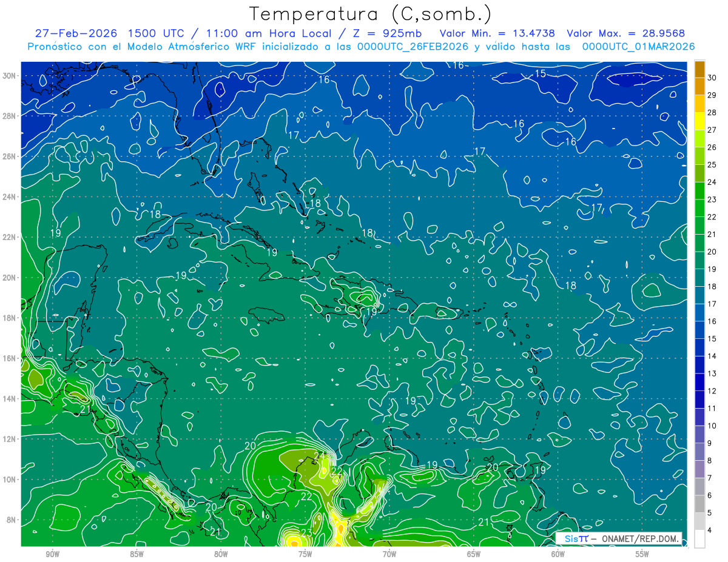Screen dimensions: 728x562
Task: Click the gray swatch between 5 and 6
Action: (x=699, y=504)
